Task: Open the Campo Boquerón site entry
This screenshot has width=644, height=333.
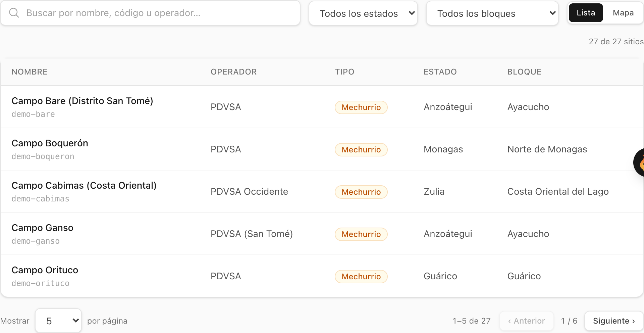Action: [x=322, y=149]
